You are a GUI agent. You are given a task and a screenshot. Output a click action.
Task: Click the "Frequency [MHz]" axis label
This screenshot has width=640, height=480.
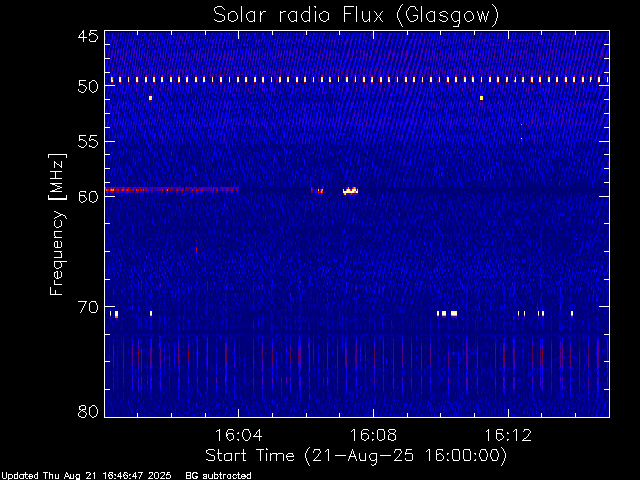[57, 224]
